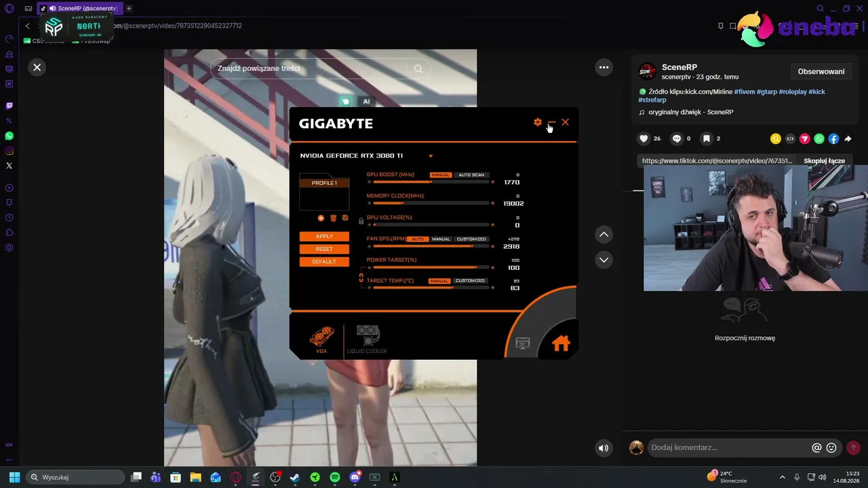Viewport: 868px width, 488px height.
Task: Open the #roleplay hashtag
Action: pos(793,91)
